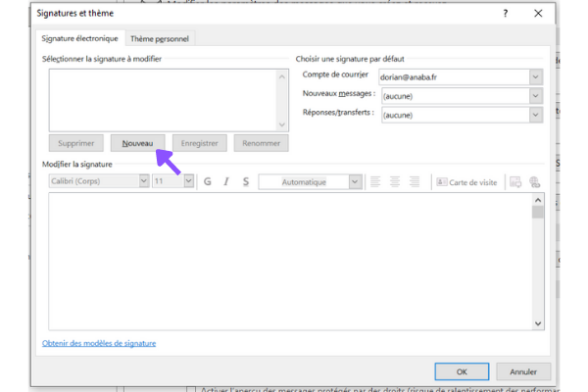The height and width of the screenshot is (392, 588).
Task: Create a signature with Nouveau button
Action: [x=137, y=143]
